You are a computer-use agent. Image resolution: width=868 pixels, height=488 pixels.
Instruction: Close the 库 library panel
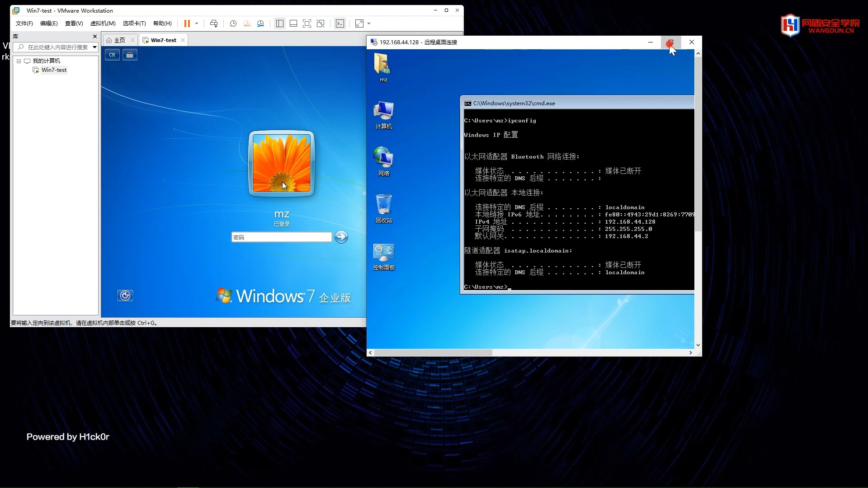tap(94, 36)
